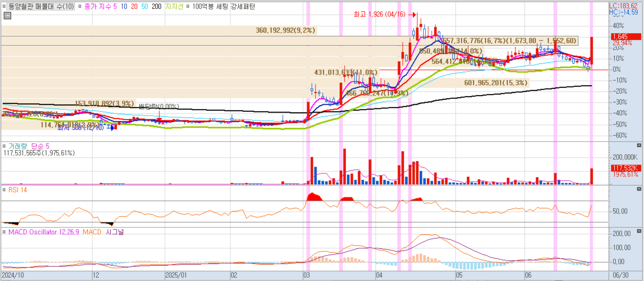Select the black 200-period average legend
Image resolution: width=644 pixels, height=281 pixels.
click(156, 6)
